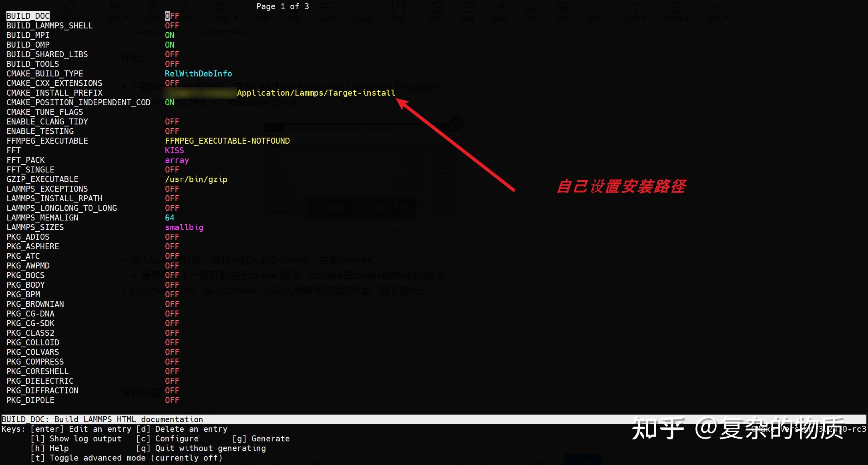Change CMAKE_BUILD_TYPE value RelWithDebInfo
Viewport: 868px width, 465px height.
198,74
